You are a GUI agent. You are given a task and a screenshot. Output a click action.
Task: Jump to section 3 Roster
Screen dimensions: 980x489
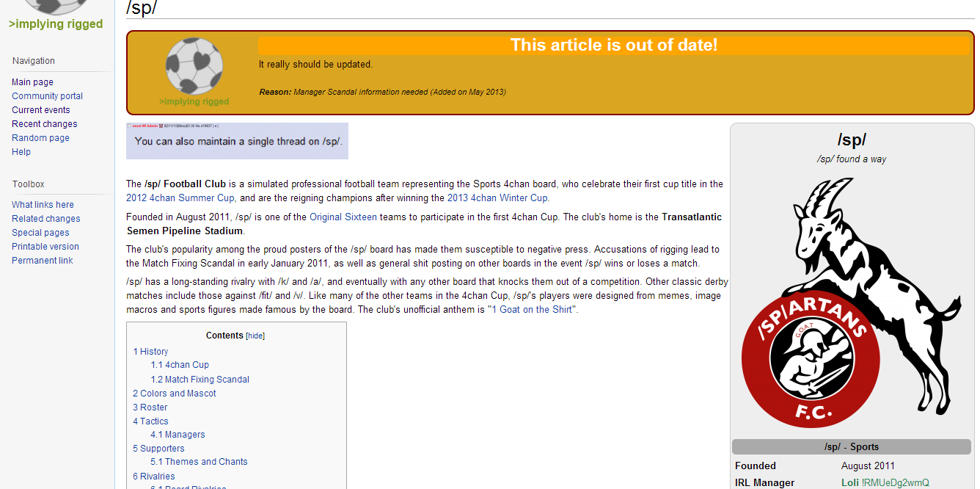click(x=150, y=407)
